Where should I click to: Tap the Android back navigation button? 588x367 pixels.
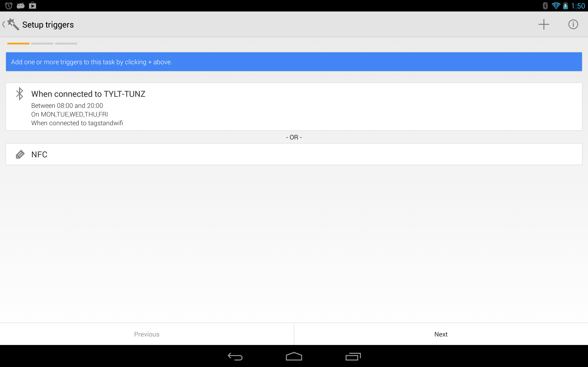(x=235, y=356)
